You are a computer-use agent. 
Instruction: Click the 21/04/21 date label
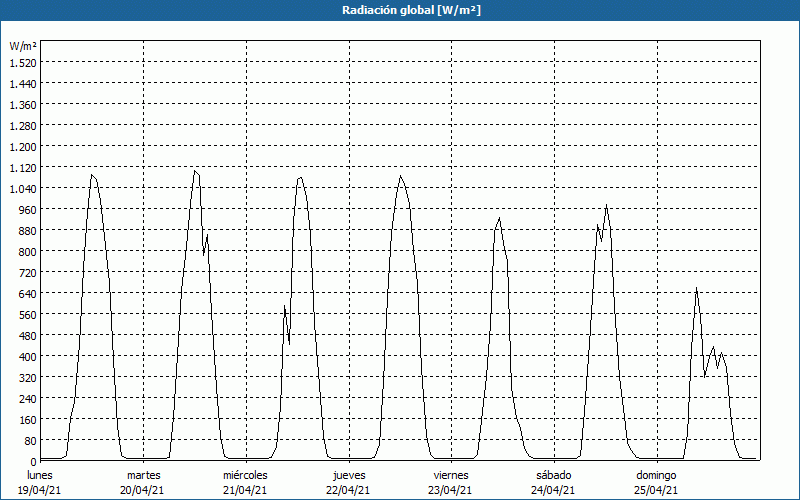pyautogui.click(x=245, y=490)
